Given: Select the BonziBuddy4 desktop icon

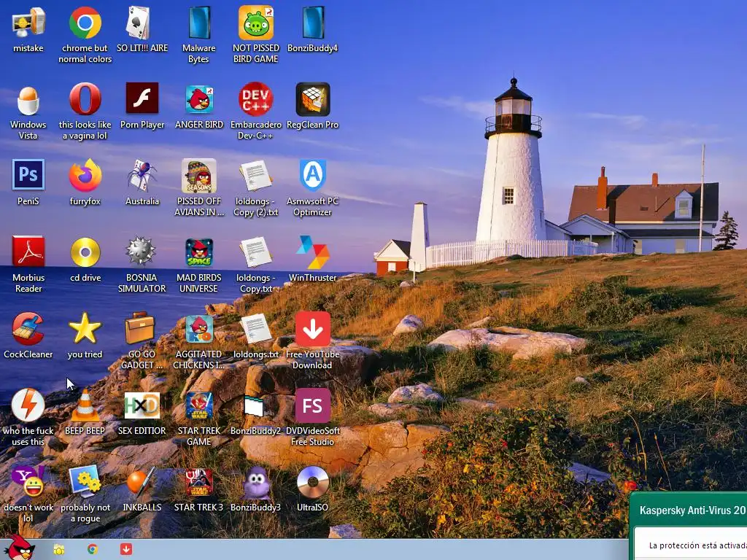Looking at the screenshot, I should point(312,23).
